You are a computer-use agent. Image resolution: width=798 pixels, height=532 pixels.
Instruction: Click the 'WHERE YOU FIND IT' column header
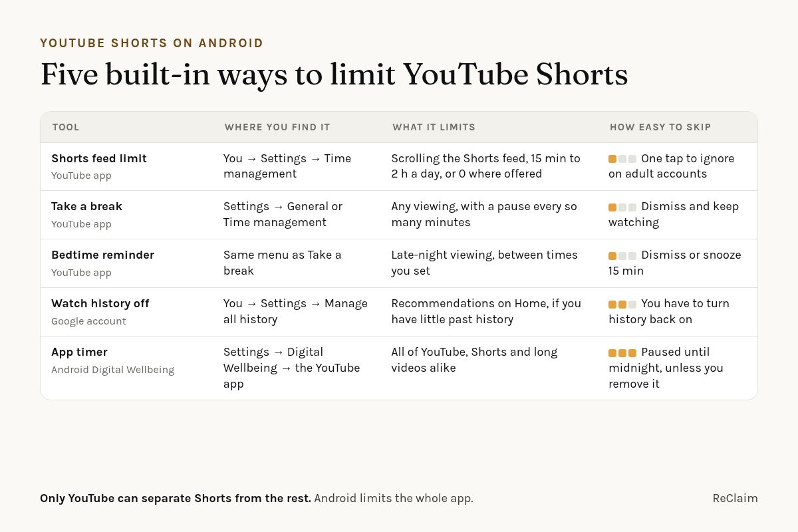click(x=277, y=127)
